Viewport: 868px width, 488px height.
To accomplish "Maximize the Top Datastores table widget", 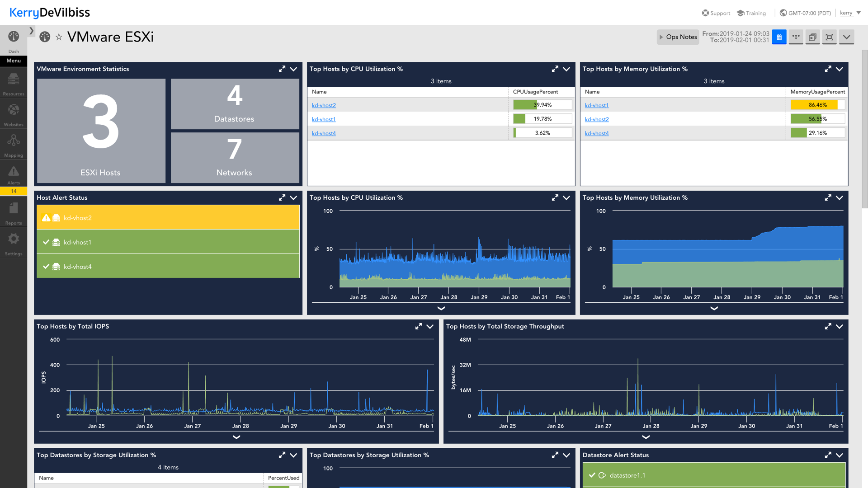I will [282, 455].
